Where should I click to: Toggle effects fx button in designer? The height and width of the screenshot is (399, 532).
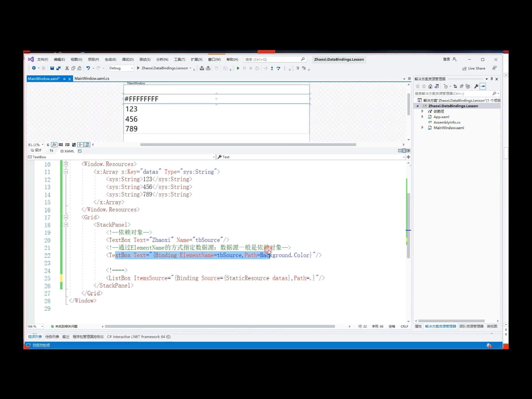54,145
